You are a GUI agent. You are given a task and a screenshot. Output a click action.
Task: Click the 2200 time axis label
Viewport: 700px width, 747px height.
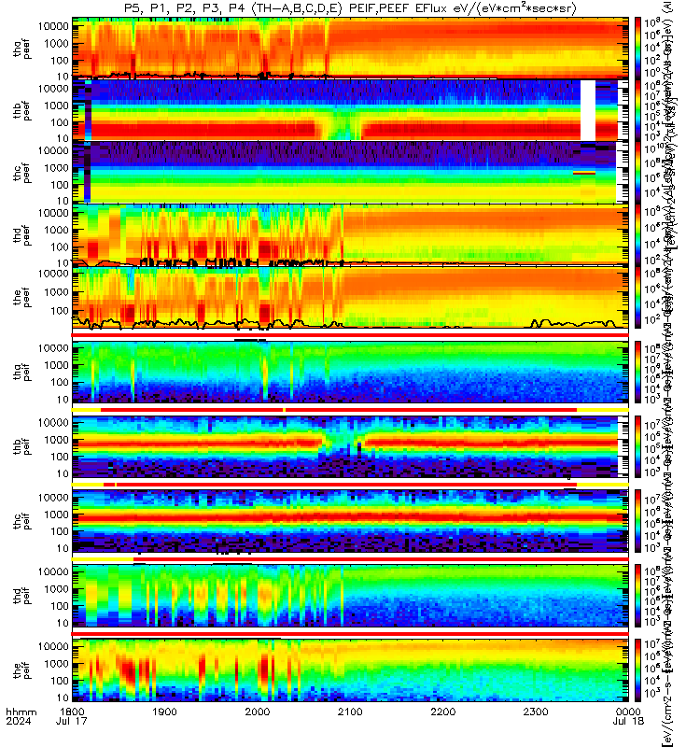tap(442, 712)
